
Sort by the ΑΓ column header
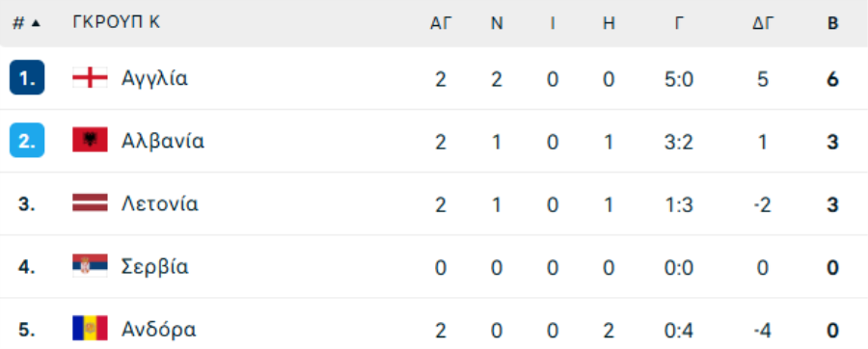click(441, 23)
